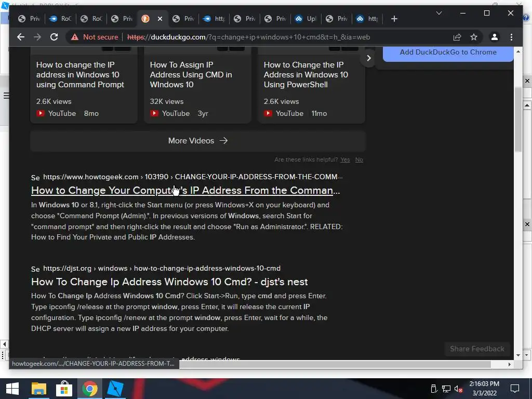Bookmark this page with the star icon

coord(474,37)
